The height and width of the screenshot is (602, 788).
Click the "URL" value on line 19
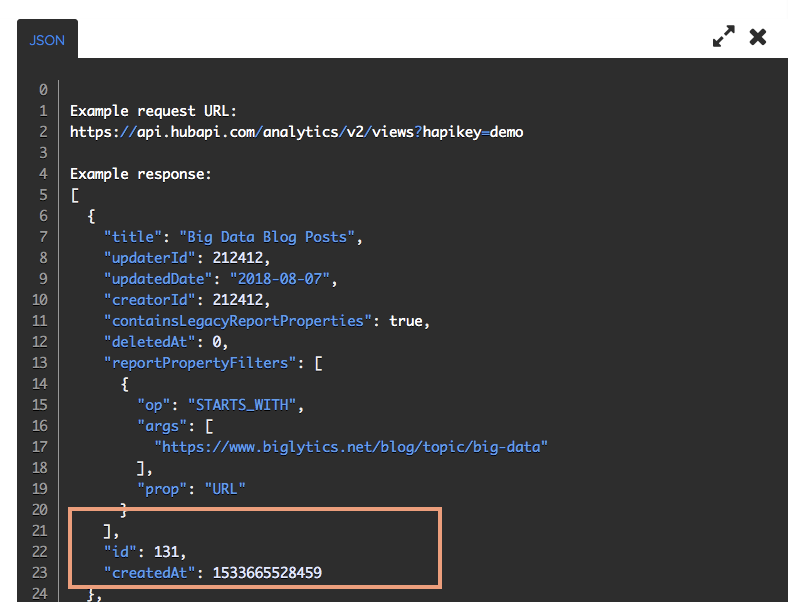pos(225,489)
